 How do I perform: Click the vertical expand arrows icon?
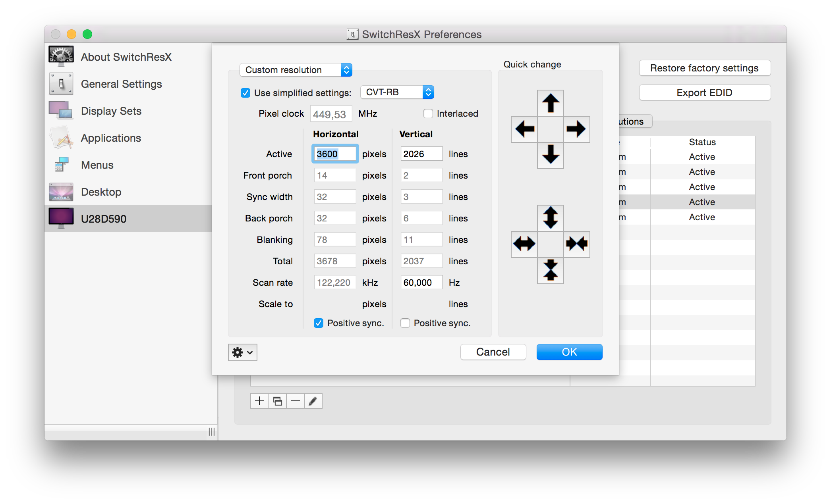tap(550, 218)
